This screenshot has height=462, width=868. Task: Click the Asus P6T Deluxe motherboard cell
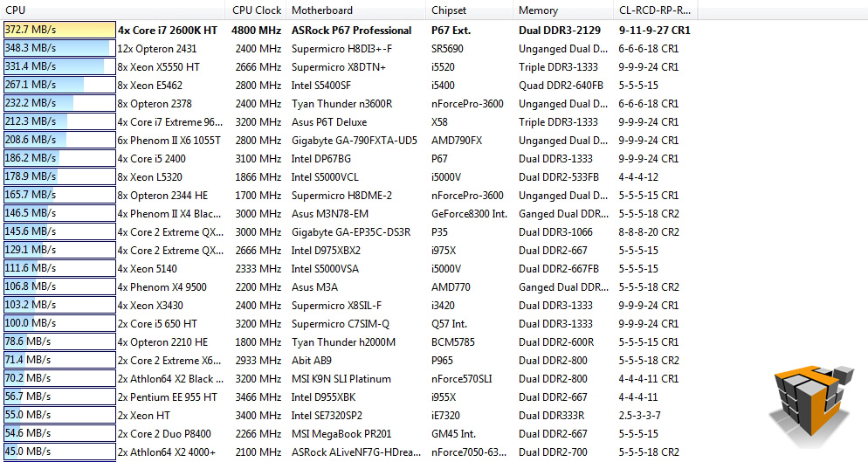click(329, 122)
